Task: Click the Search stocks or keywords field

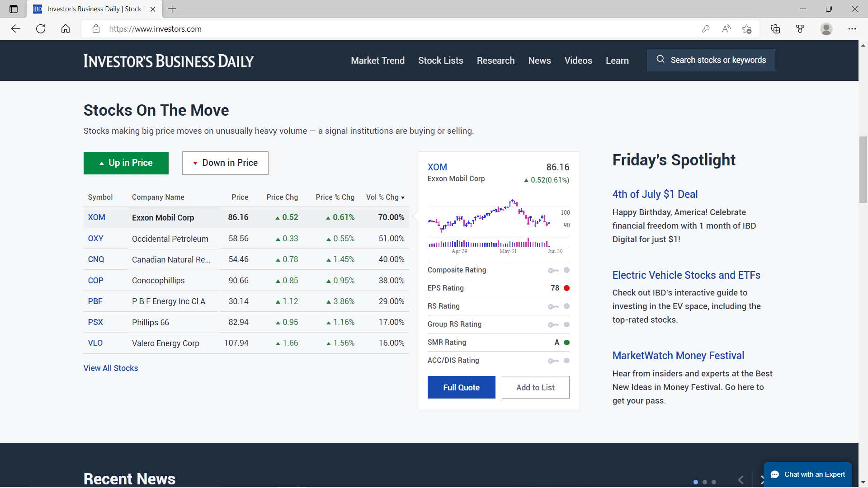Action: (711, 60)
